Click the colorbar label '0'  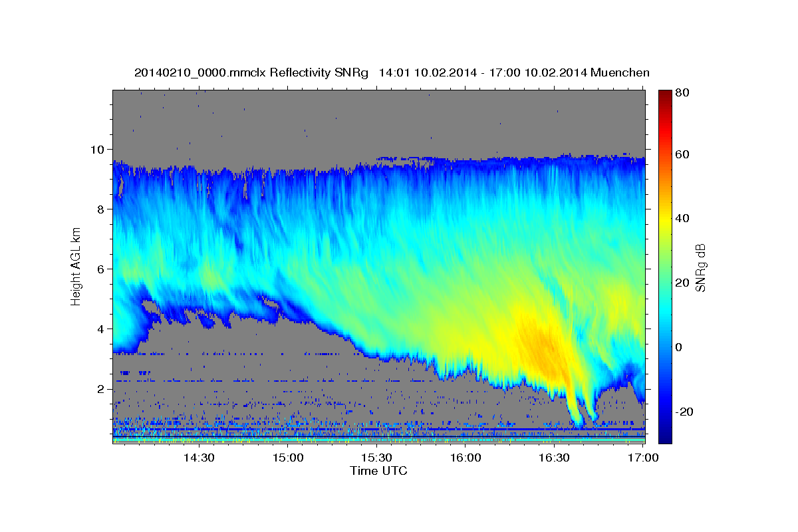[x=678, y=347]
